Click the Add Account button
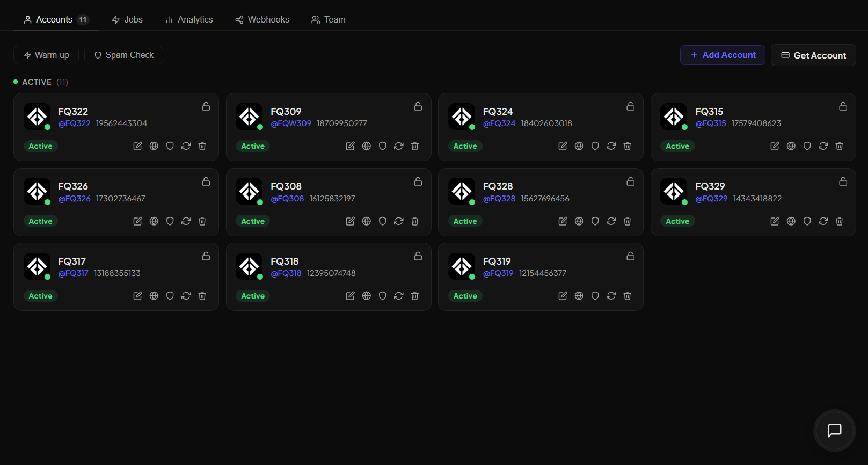The width and height of the screenshot is (868, 465). coord(723,55)
